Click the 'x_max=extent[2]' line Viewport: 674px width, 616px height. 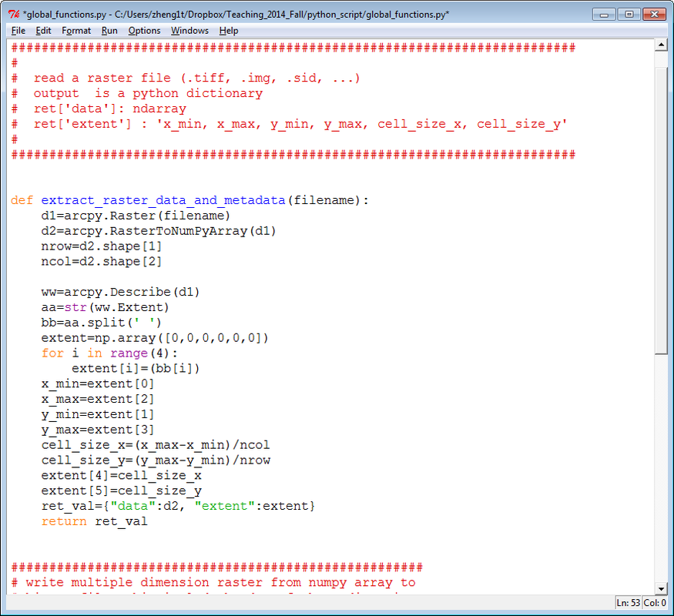click(x=98, y=399)
